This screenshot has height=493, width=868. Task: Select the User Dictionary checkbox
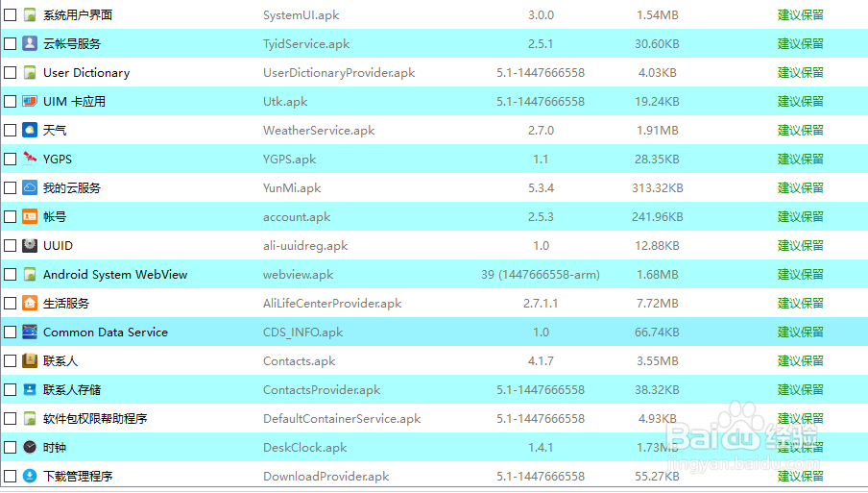pos(10,73)
